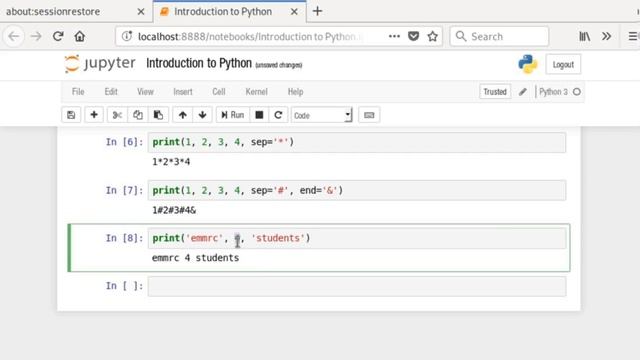Screen dimensions: 640x360
Task: Click the Jupyter logo
Action: [x=100, y=64]
